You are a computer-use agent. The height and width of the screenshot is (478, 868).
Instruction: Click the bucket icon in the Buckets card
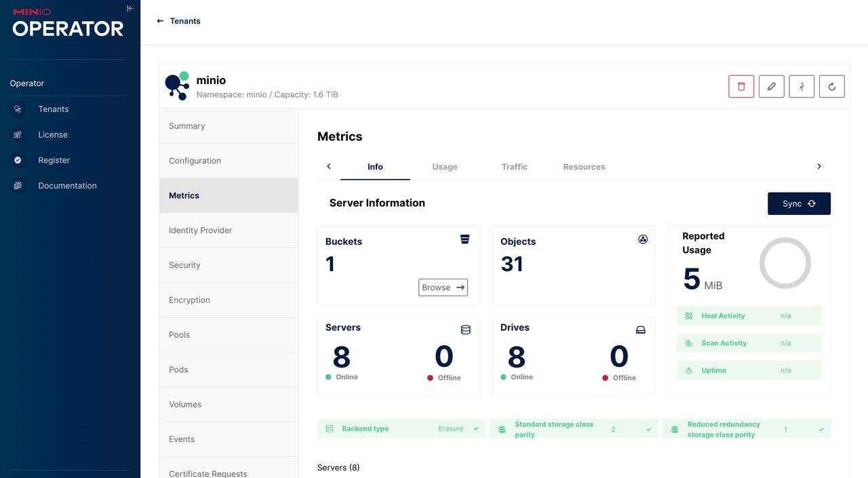[465, 239]
